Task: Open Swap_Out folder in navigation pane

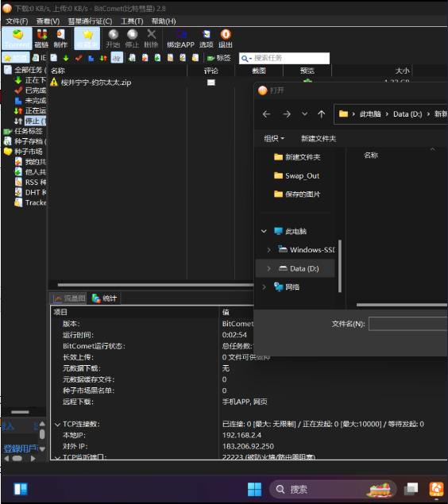Action: (x=296, y=176)
